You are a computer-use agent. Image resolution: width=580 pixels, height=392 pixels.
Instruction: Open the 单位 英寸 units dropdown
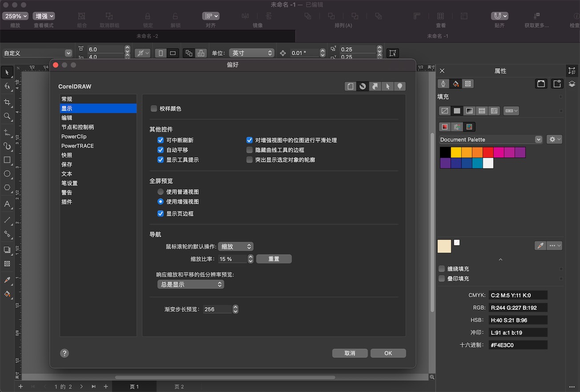pyautogui.click(x=251, y=53)
